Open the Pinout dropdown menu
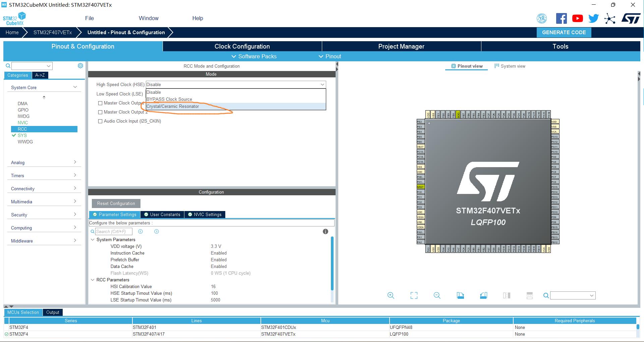 tap(330, 56)
